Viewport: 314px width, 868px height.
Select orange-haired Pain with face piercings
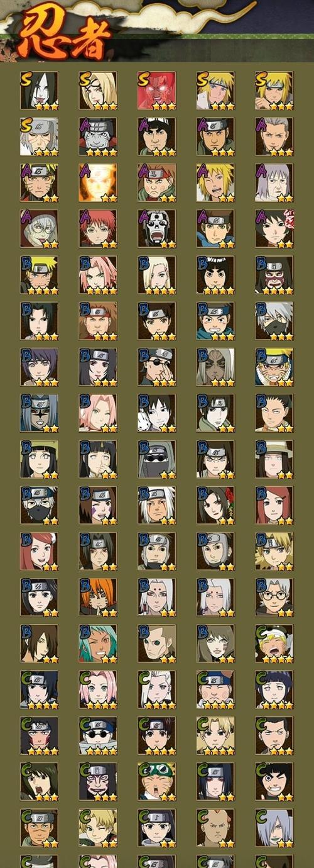point(98,597)
